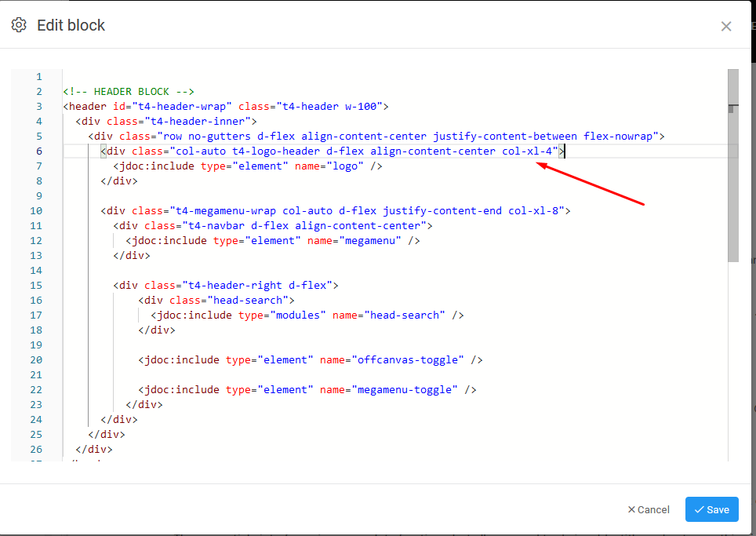Click line number 26 in gutter
Viewport: 756px width, 536px height.
(36, 450)
